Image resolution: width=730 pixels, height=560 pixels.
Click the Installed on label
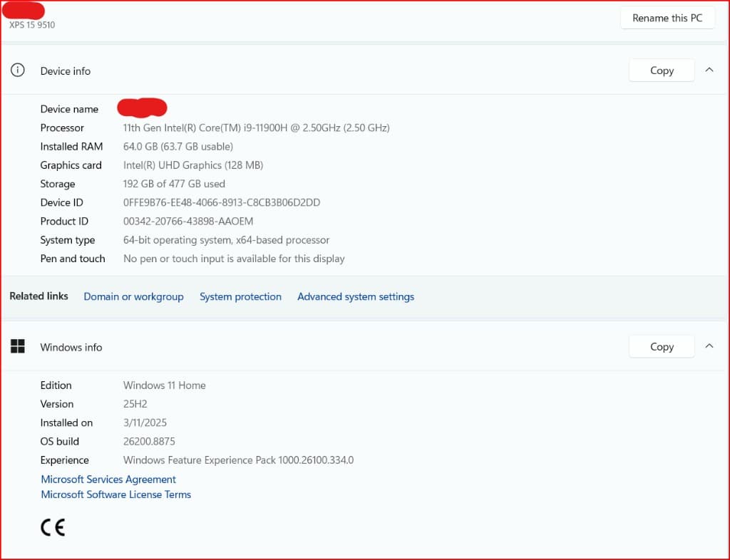(x=66, y=422)
